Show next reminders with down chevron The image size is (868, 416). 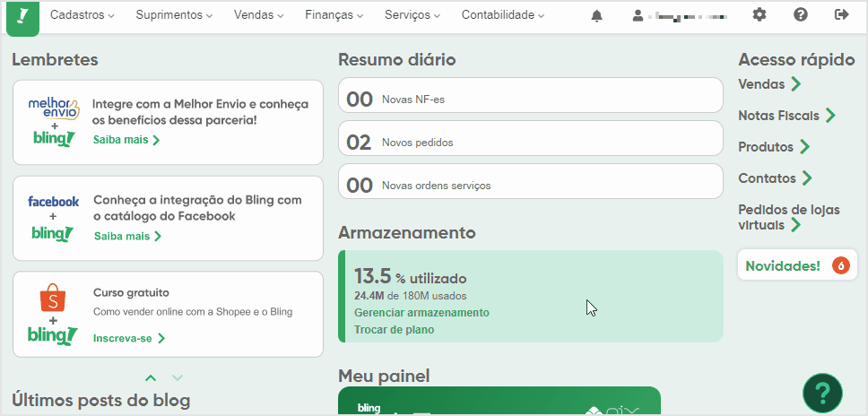coord(178,377)
